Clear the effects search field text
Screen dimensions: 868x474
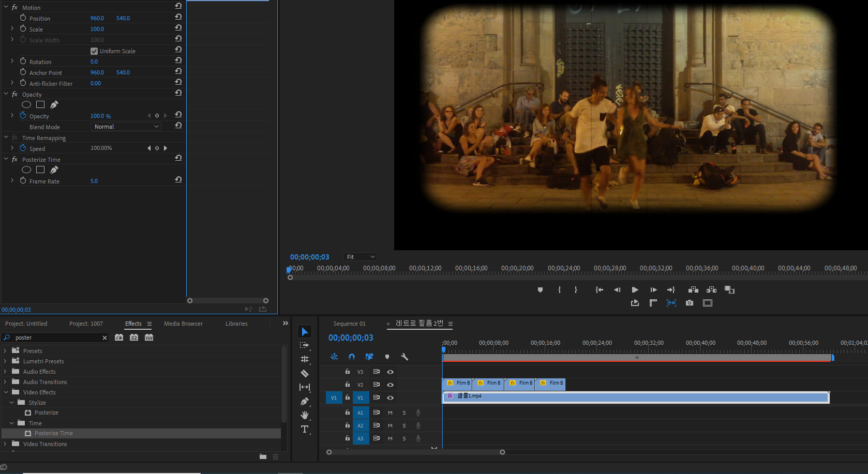tap(104, 338)
